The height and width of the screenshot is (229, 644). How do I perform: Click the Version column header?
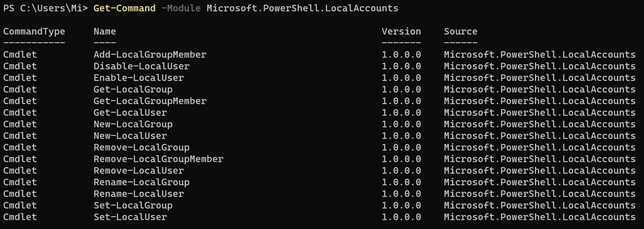[401, 31]
